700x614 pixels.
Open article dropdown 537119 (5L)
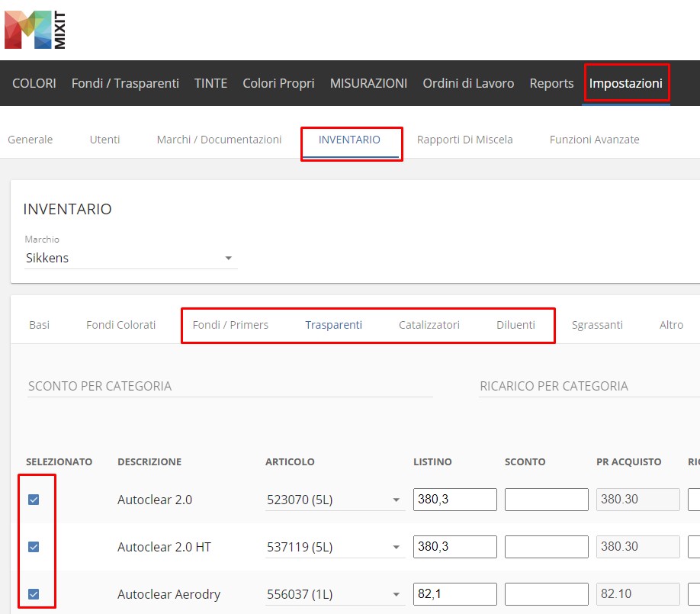(x=335, y=547)
